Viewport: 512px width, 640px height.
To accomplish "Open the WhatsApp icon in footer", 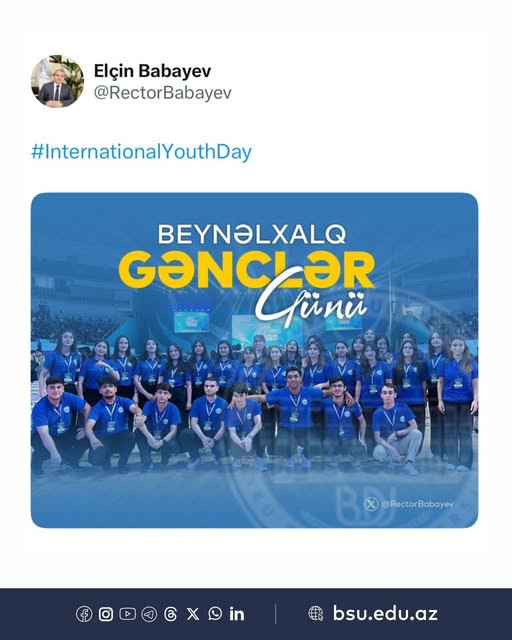I will click(x=215, y=613).
